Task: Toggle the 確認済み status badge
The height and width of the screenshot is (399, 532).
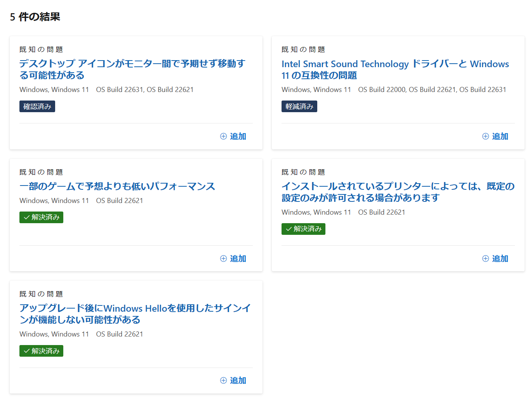Action: tap(37, 106)
